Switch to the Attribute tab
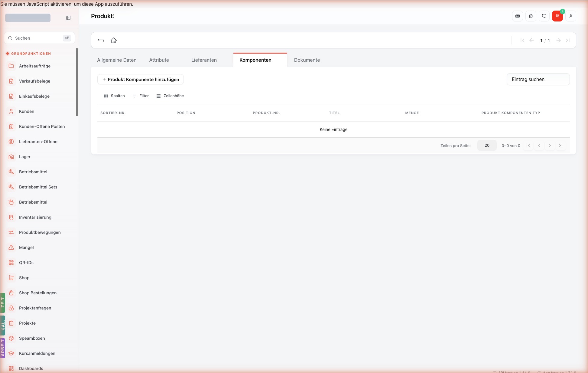Screen dimensions: 588x373 click(159, 60)
